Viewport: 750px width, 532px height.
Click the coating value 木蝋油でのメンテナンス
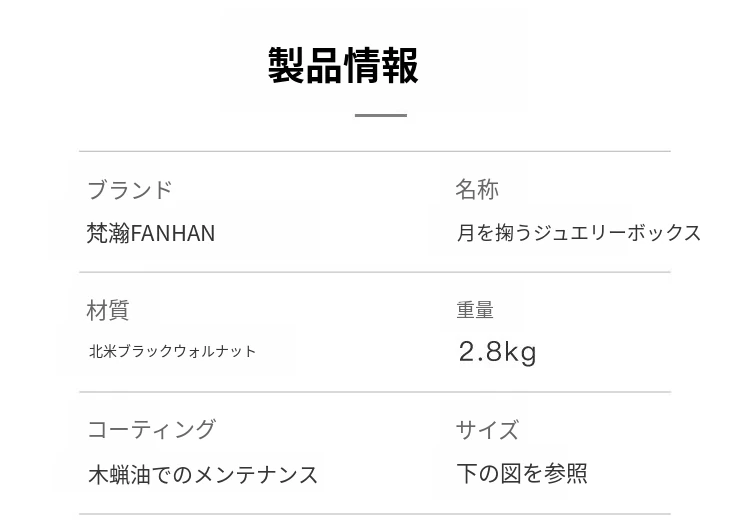click(x=203, y=474)
